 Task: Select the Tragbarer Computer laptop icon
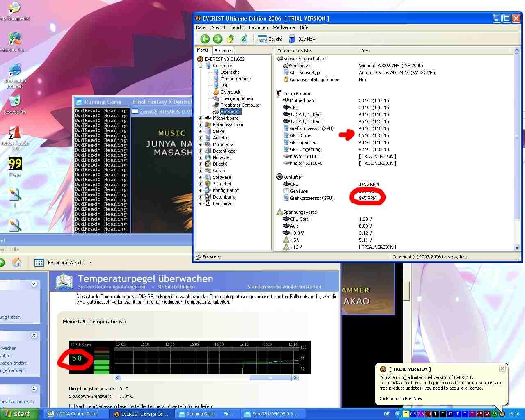coord(216,105)
